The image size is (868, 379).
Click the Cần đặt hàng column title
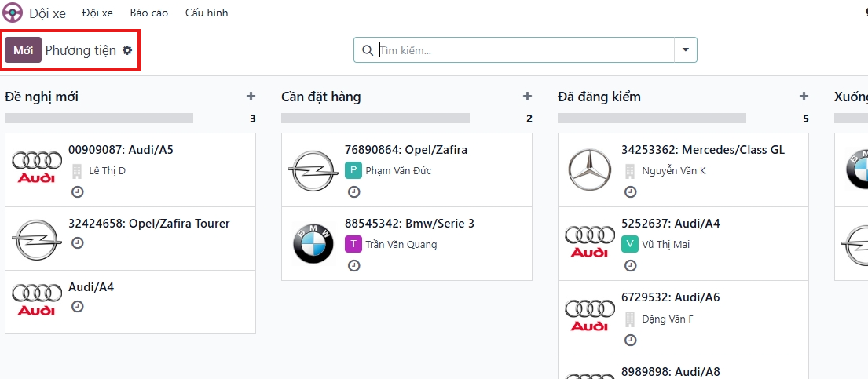pos(321,97)
